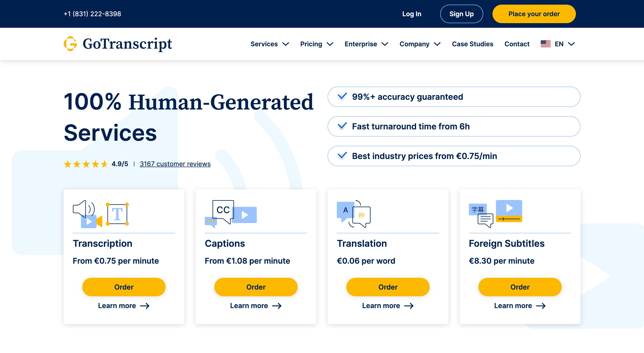Click the Foreign Subtitles card title
Screen dimensions: 644x353
506,244
